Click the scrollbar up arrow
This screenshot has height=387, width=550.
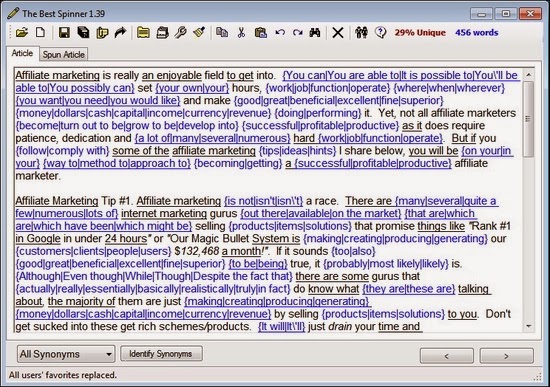tap(528, 75)
